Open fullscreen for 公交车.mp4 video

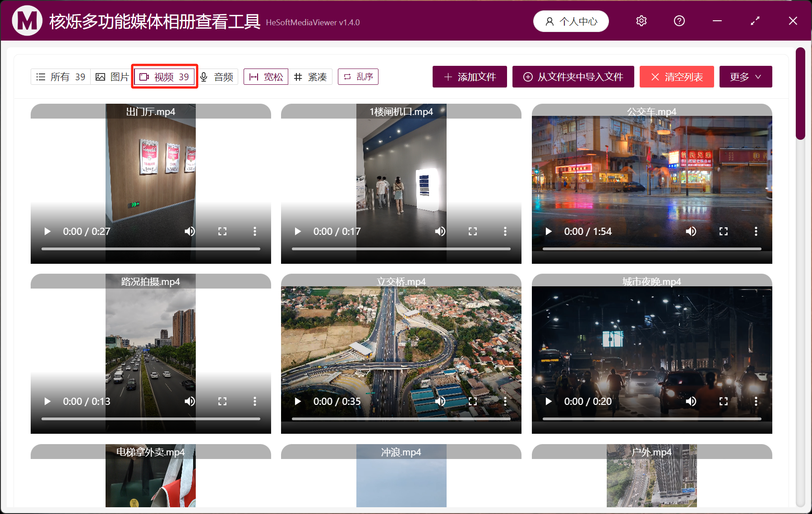tap(723, 231)
